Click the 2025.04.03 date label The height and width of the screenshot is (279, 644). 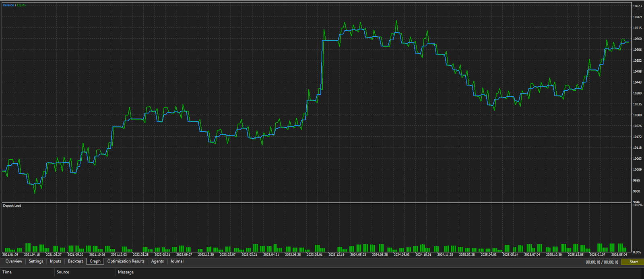click(489, 254)
